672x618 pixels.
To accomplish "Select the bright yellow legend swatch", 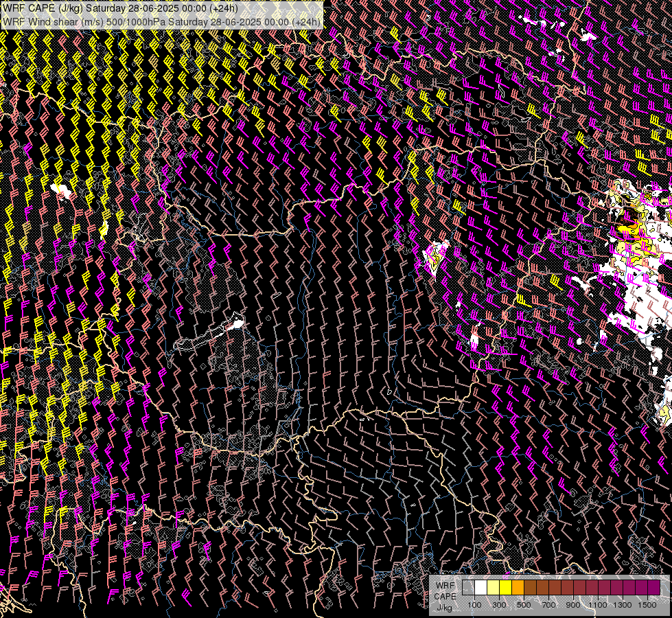I will pos(506,588).
